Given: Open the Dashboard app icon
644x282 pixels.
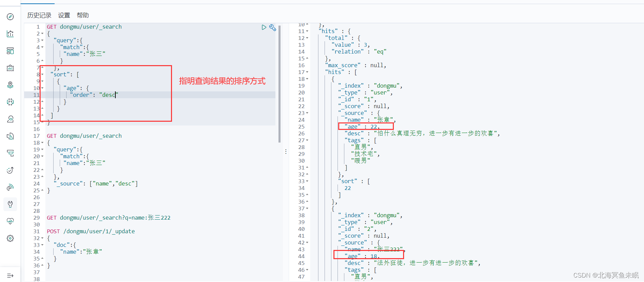Looking at the screenshot, I should [x=10, y=51].
